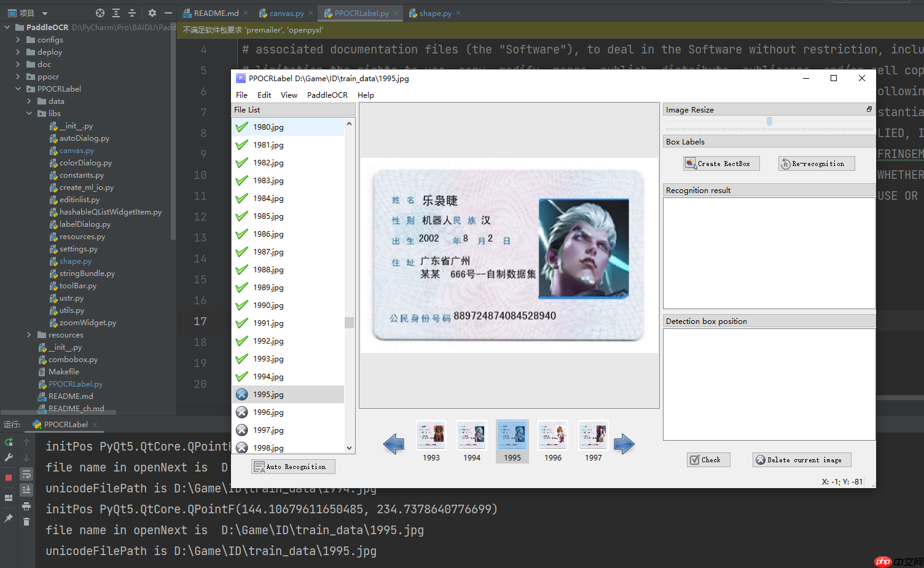924x568 pixels.
Task: Click the Auto Recognition button
Action: (293, 467)
